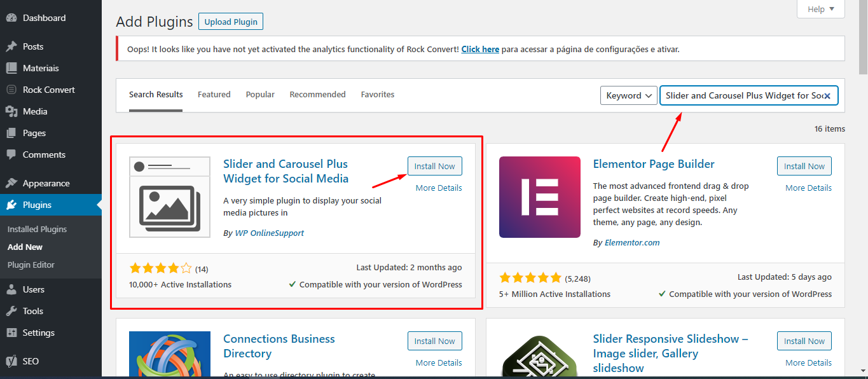Click the Slider and Carousel plugin thumbnail

[x=170, y=197]
